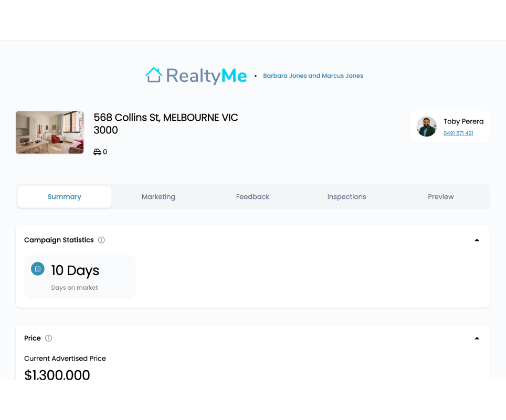Click the car spaces count 0
506x420 pixels.
point(105,152)
